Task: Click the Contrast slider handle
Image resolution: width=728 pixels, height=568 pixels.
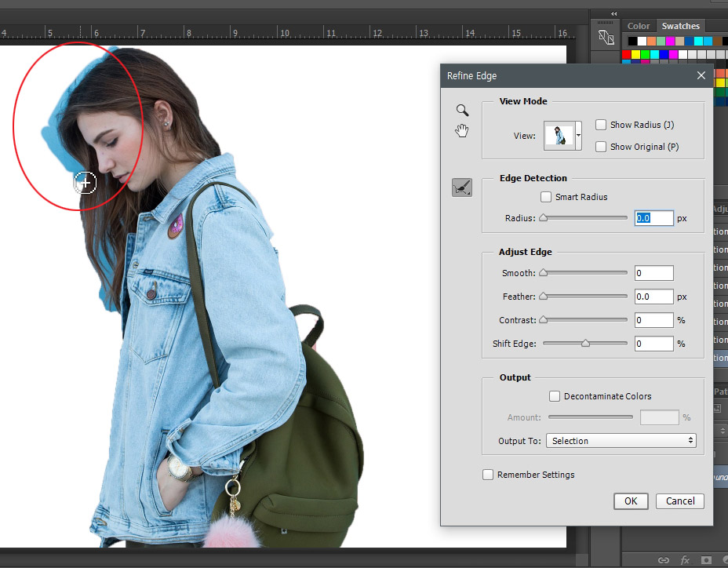Action: tap(543, 320)
